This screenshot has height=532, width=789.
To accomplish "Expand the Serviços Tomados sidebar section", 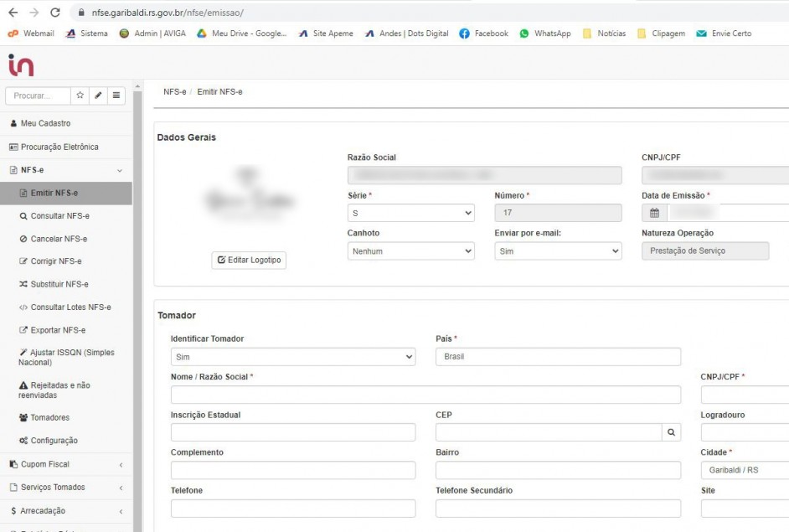I will tap(65, 488).
